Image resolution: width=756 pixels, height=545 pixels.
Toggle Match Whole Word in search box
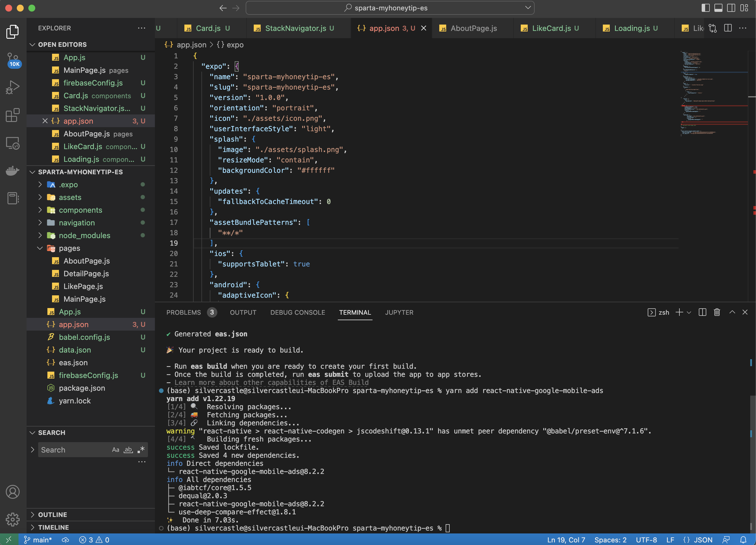[128, 450]
